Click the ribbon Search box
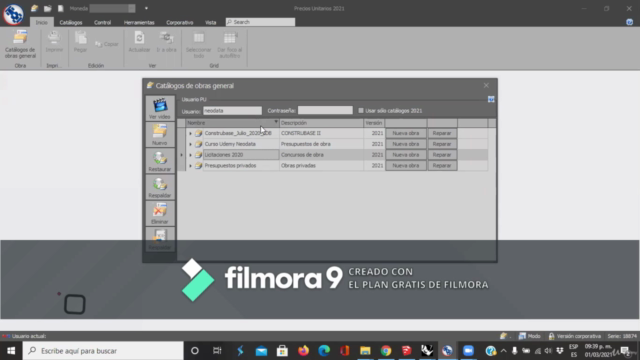Image resolution: width=640 pixels, height=360 pixels. (260, 22)
